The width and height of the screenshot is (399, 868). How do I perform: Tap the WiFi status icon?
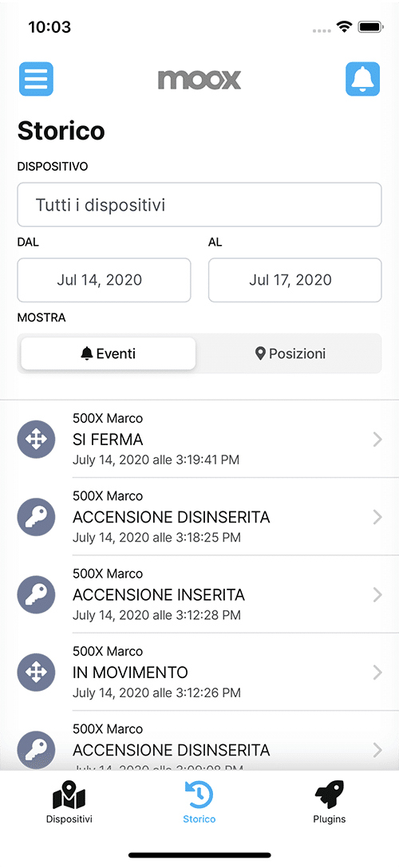point(346,26)
